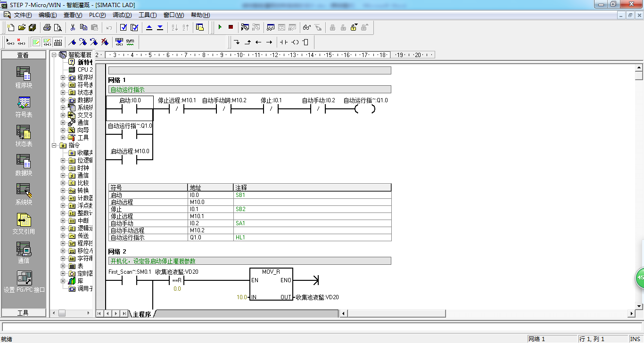Select the MOV_R box in network 2
Image resolution: width=644 pixels, height=343 pixels.
click(x=271, y=284)
